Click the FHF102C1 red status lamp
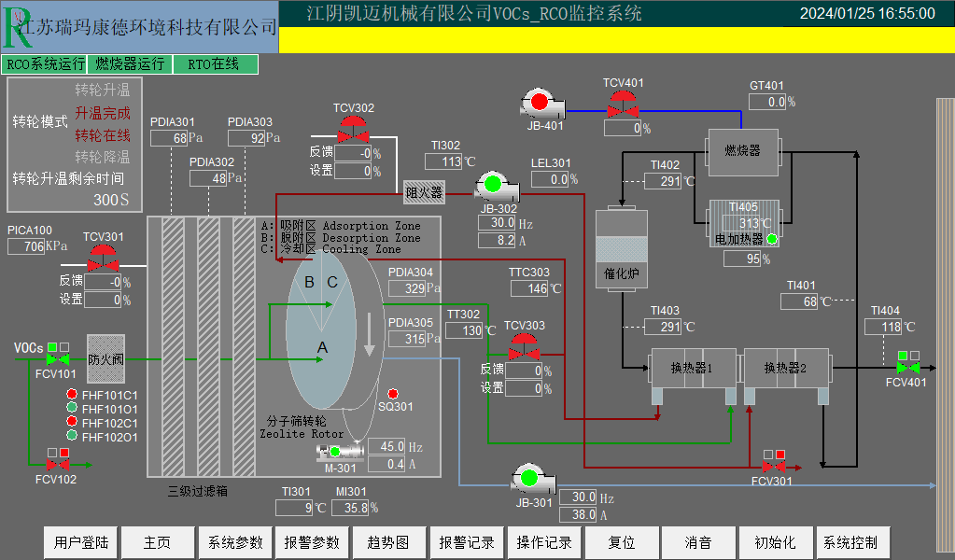Screen dimensions: 955x560 (72, 421)
